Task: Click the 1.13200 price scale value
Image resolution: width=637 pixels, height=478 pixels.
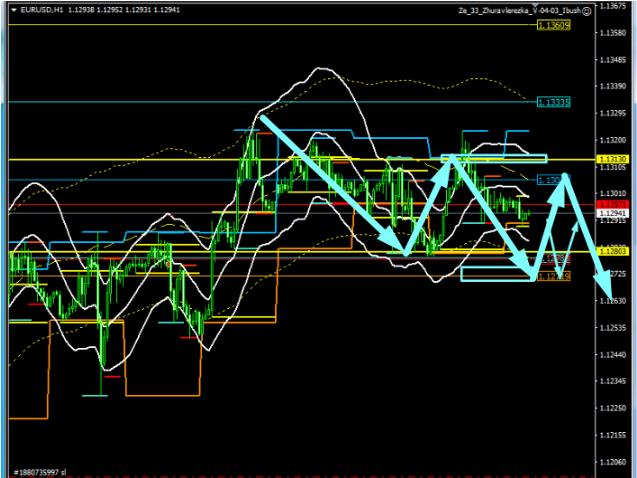Action: click(613, 140)
